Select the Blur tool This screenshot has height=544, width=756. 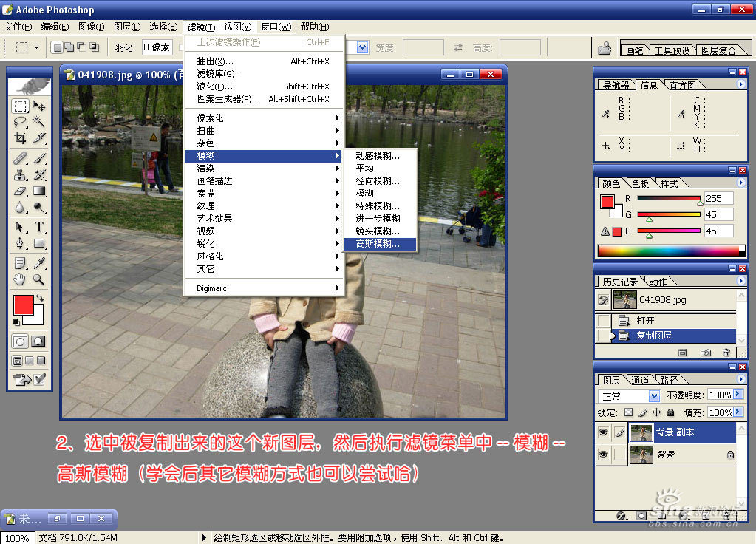pos(20,208)
